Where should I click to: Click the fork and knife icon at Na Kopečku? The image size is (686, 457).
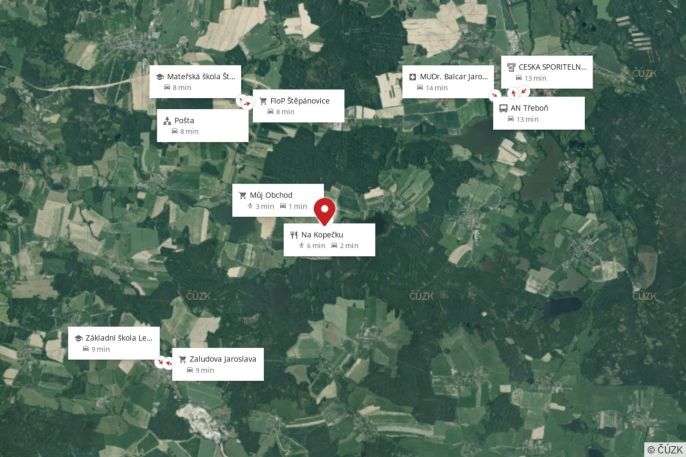(294, 235)
